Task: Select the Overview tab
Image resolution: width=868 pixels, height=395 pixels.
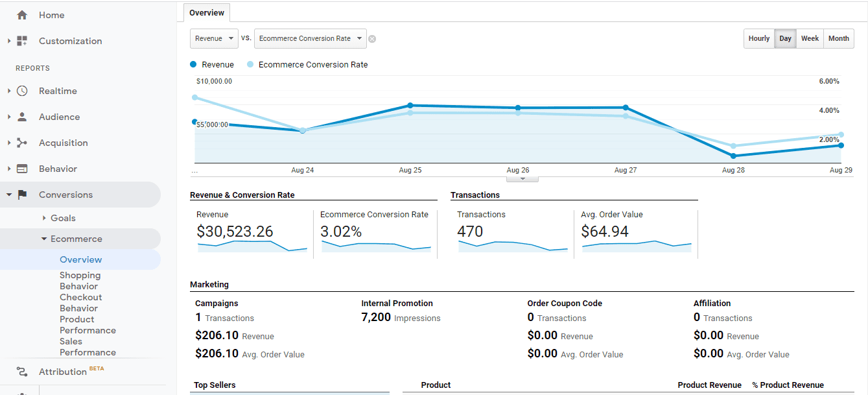Action: click(207, 13)
